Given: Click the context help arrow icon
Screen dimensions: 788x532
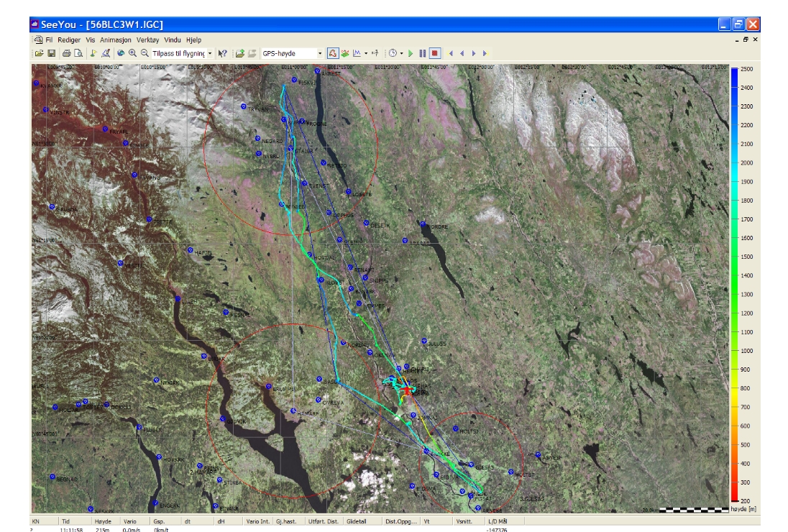Looking at the screenshot, I should 223,53.
